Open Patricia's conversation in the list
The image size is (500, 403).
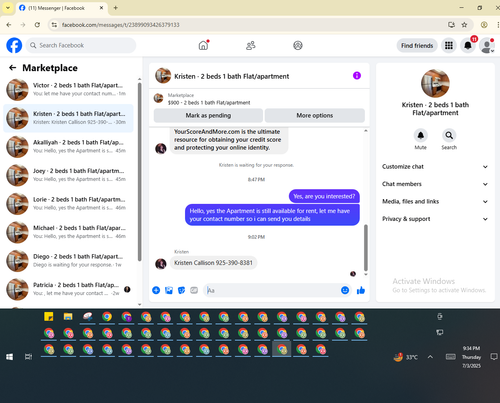pyautogui.click(x=68, y=289)
